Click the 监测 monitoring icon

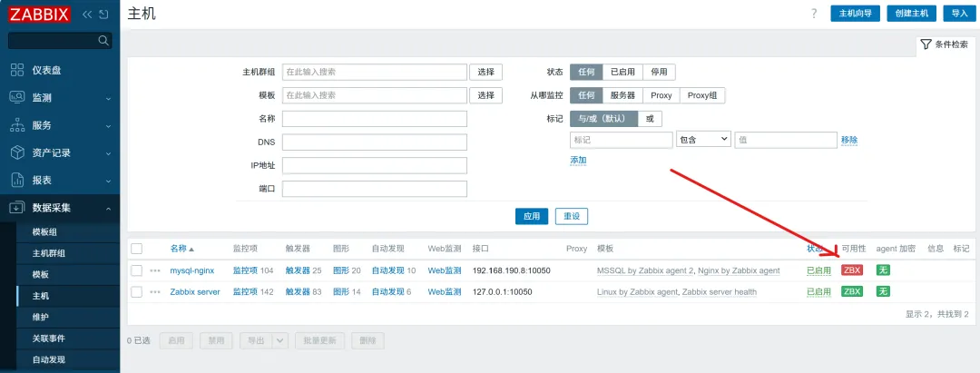click(x=17, y=98)
